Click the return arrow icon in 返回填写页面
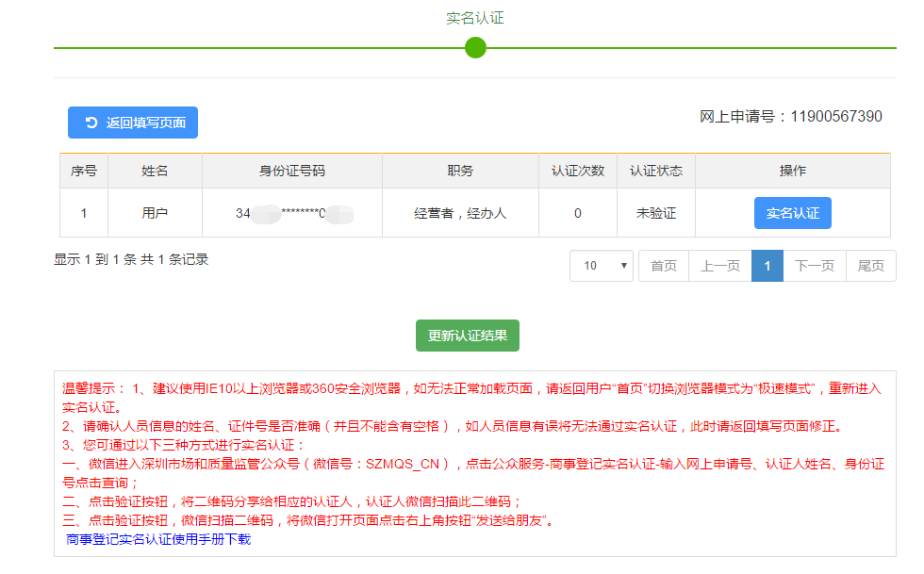 tap(91, 123)
